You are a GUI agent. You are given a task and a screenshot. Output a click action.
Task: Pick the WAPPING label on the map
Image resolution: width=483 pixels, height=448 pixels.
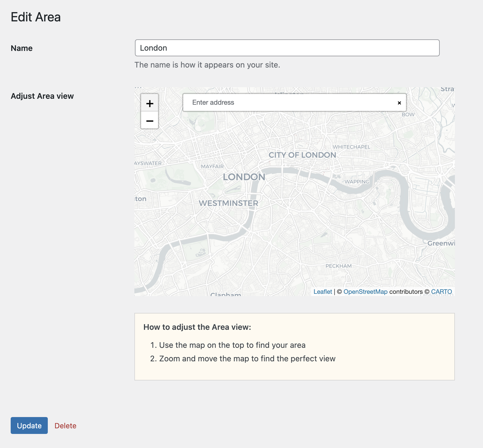(357, 182)
